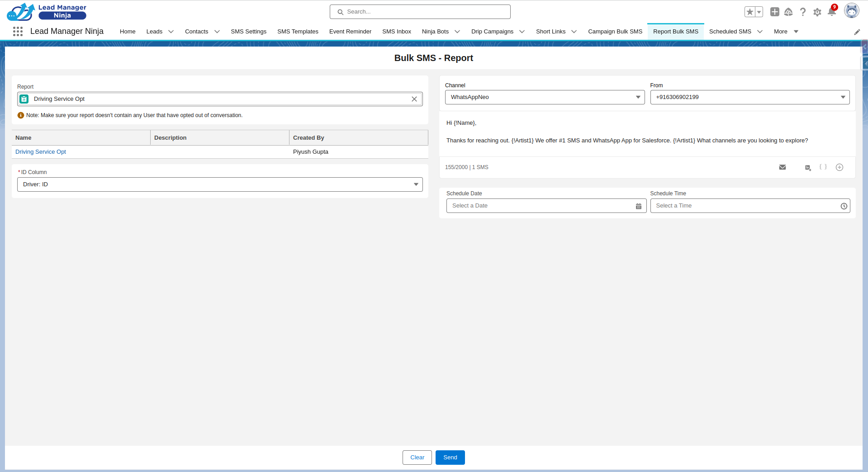
Task: Open the Setup gear menu
Action: (x=817, y=12)
